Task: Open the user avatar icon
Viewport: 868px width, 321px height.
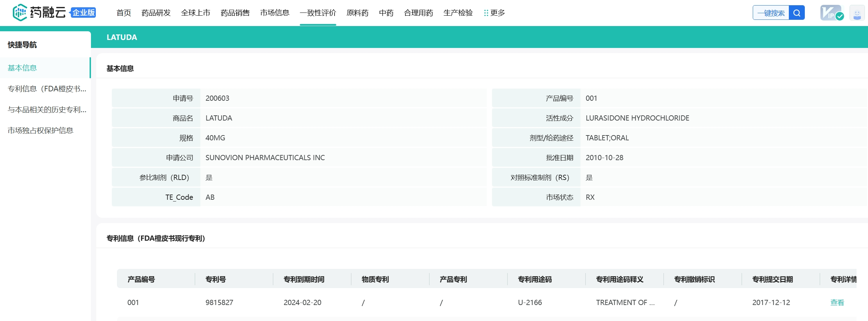Action: point(857,13)
